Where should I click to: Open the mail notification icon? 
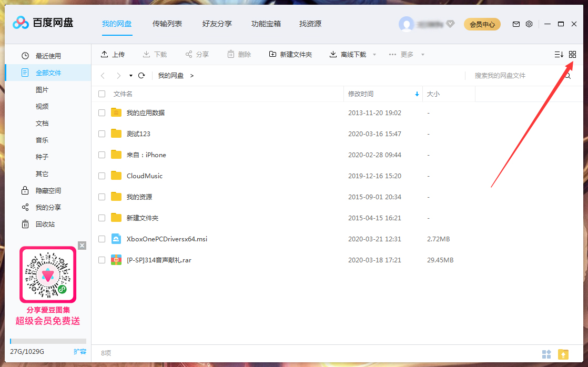pyautogui.click(x=516, y=24)
